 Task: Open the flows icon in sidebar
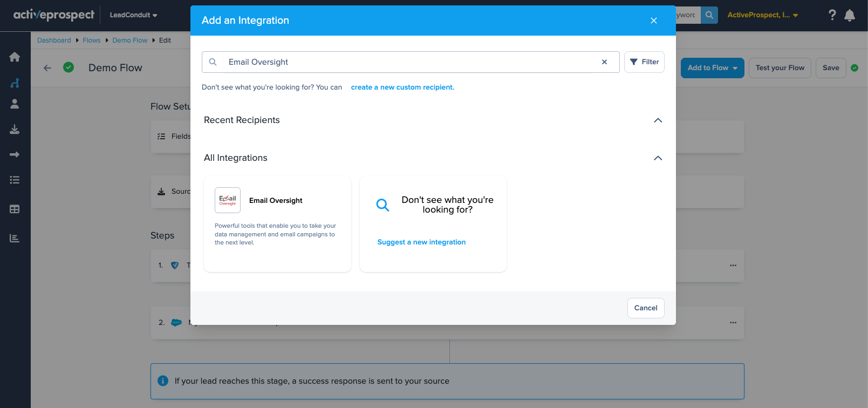[x=15, y=83]
